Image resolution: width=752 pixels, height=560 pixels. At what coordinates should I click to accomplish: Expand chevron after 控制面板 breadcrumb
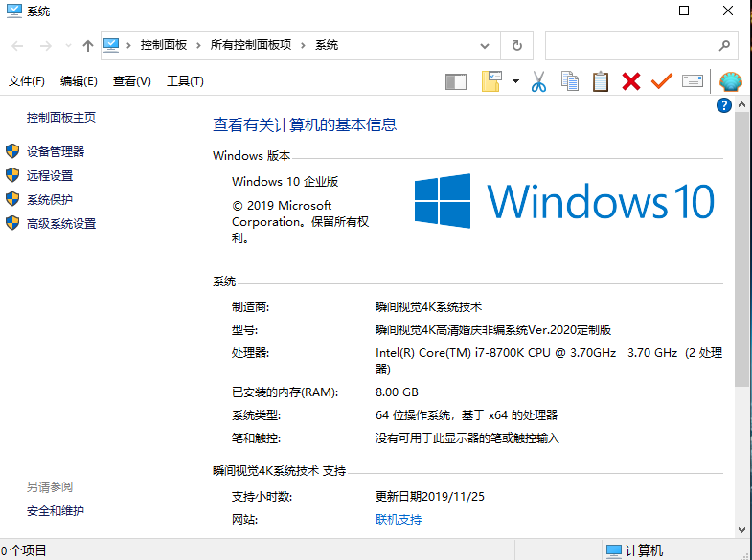pos(198,46)
